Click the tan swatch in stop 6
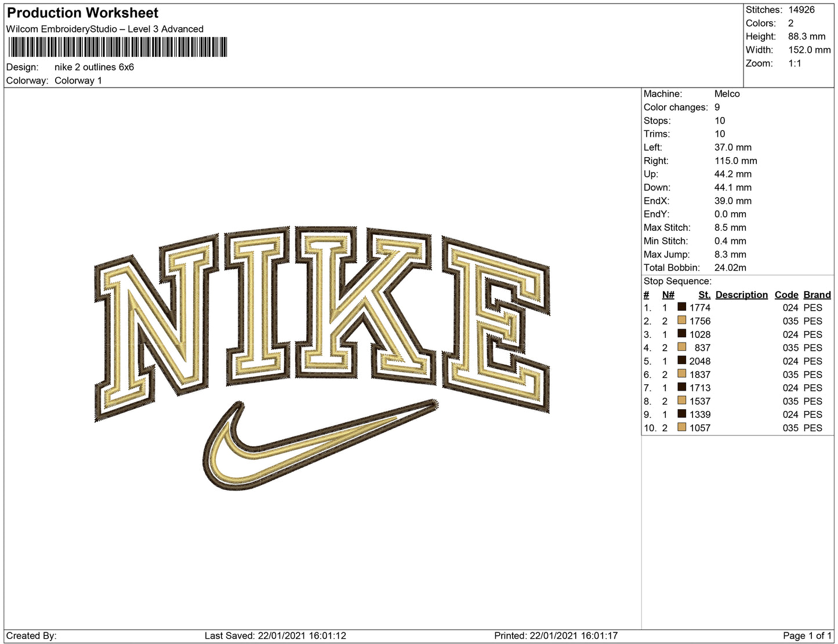The width and height of the screenshot is (838, 644). pyautogui.click(x=682, y=373)
